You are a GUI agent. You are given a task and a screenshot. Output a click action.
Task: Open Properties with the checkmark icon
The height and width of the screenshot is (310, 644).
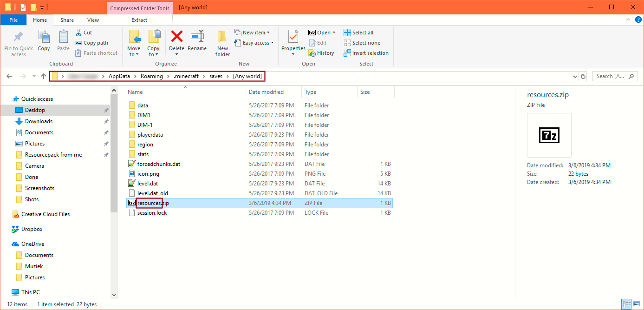click(x=293, y=37)
